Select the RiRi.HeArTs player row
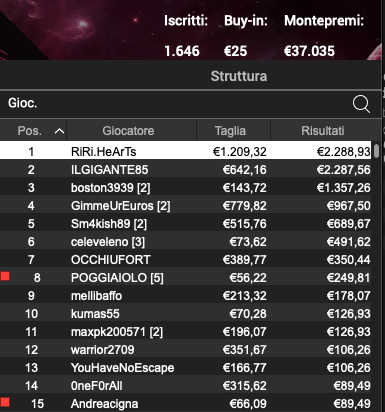The height and width of the screenshot is (412, 385). [x=186, y=150]
